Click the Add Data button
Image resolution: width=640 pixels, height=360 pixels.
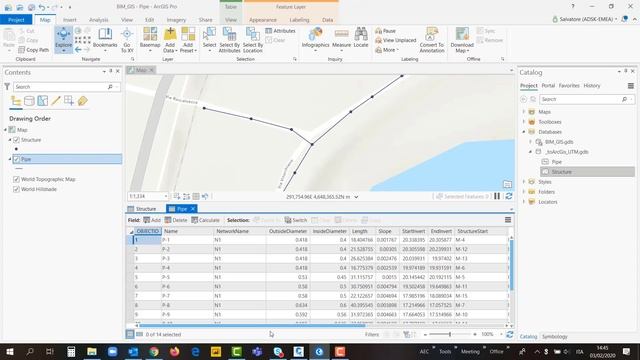pos(170,39)
